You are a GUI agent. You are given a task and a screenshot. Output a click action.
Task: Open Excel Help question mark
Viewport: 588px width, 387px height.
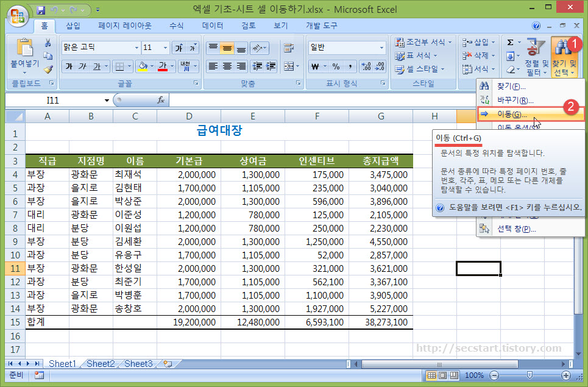(x=536, y=26)
